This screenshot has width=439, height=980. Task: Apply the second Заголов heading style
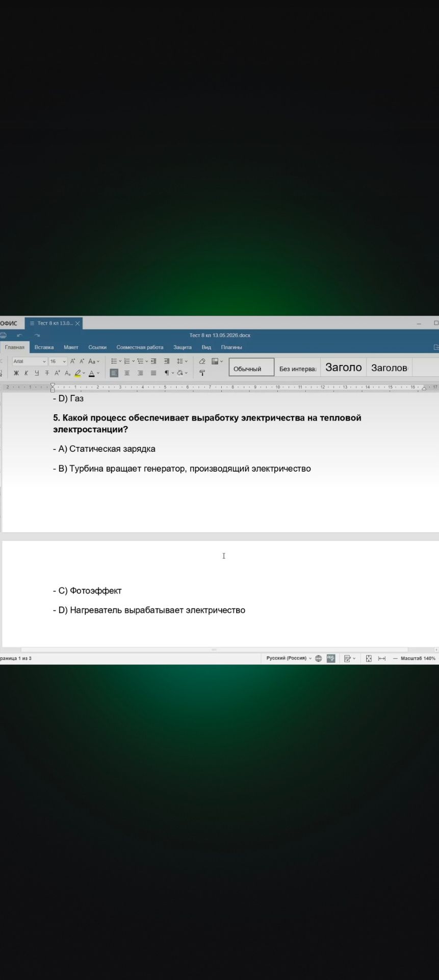point(390,367)
